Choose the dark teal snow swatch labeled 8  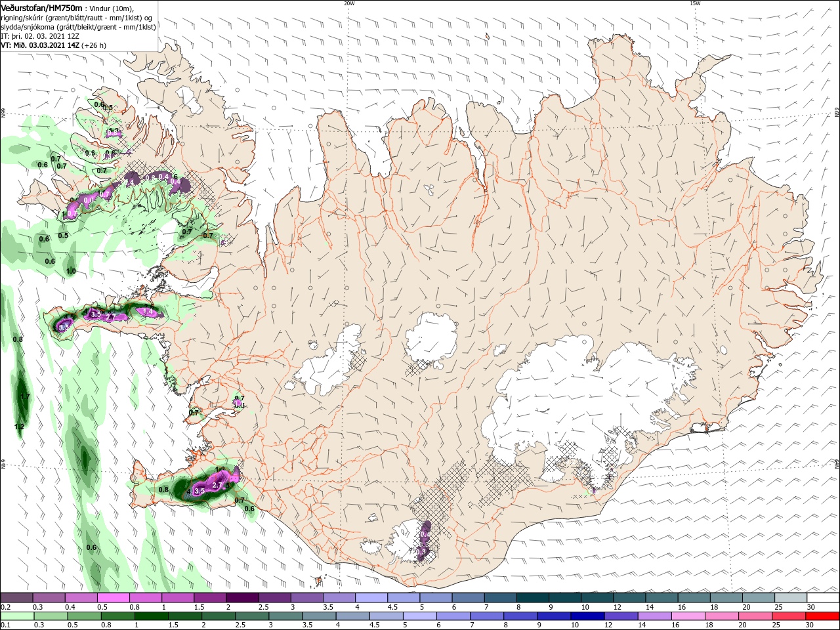coord(532,598)
